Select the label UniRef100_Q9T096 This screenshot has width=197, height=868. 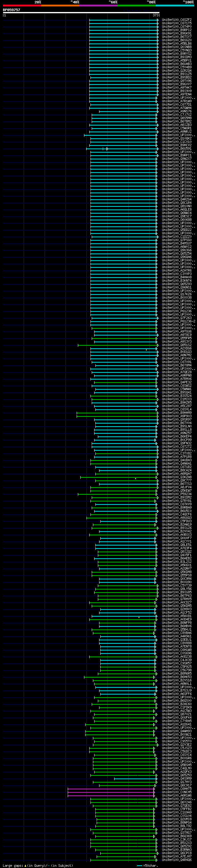click(x=177, y=81)
